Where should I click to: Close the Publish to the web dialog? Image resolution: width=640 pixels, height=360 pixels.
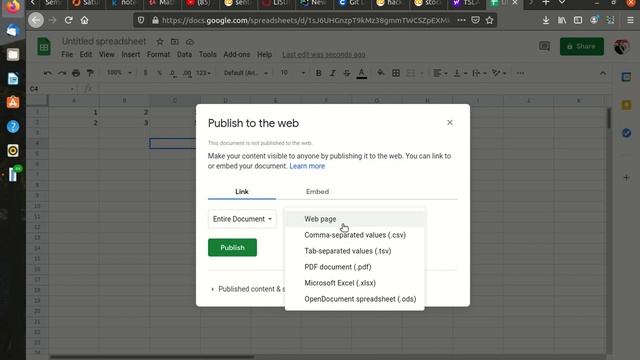(x=450, y=122)
